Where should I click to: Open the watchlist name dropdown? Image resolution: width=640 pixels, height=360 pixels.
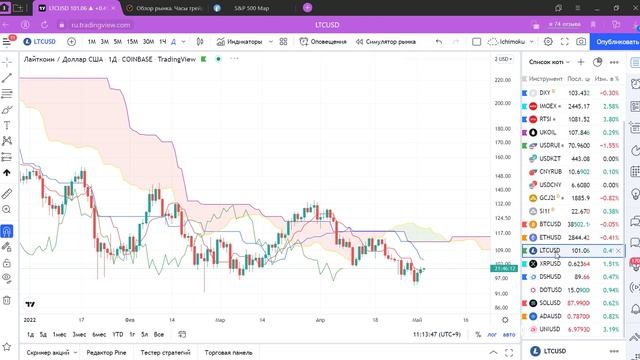549,62
